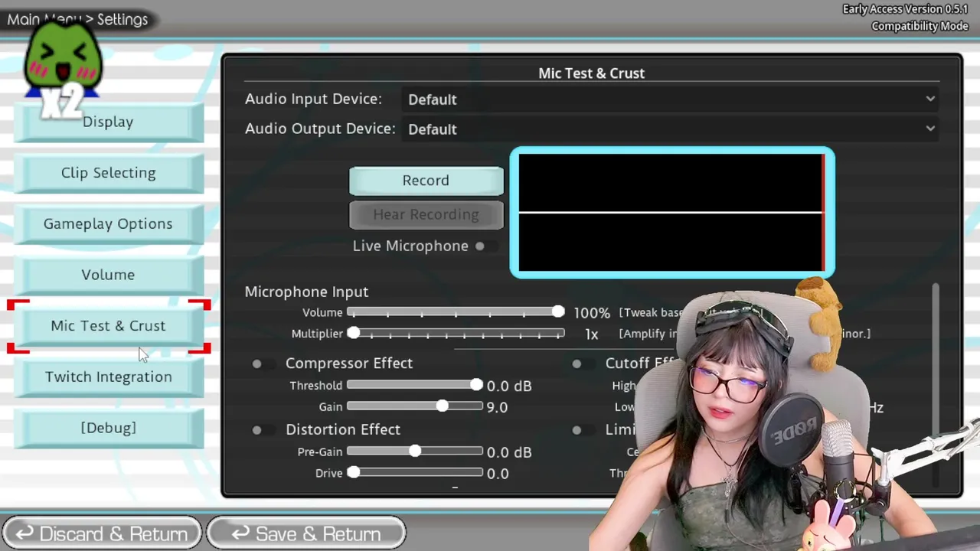Click the Compatibility Mode text
This screenshot has height=551, width=980.
pos(920,26)
